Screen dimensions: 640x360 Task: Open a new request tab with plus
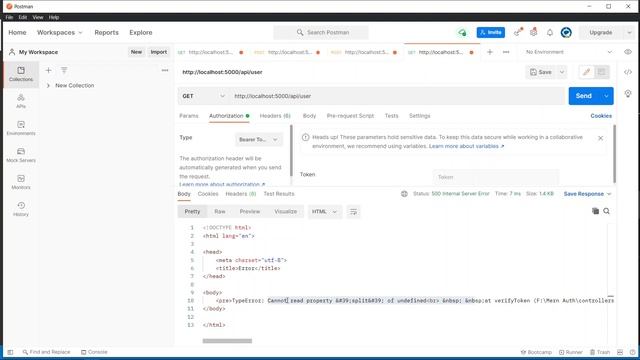tap(490, 52)
